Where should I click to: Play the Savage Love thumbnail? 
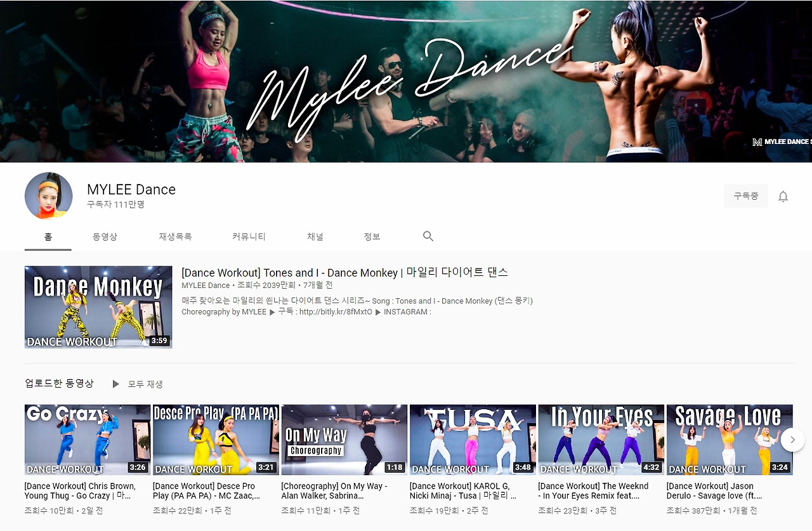[730, 440]
